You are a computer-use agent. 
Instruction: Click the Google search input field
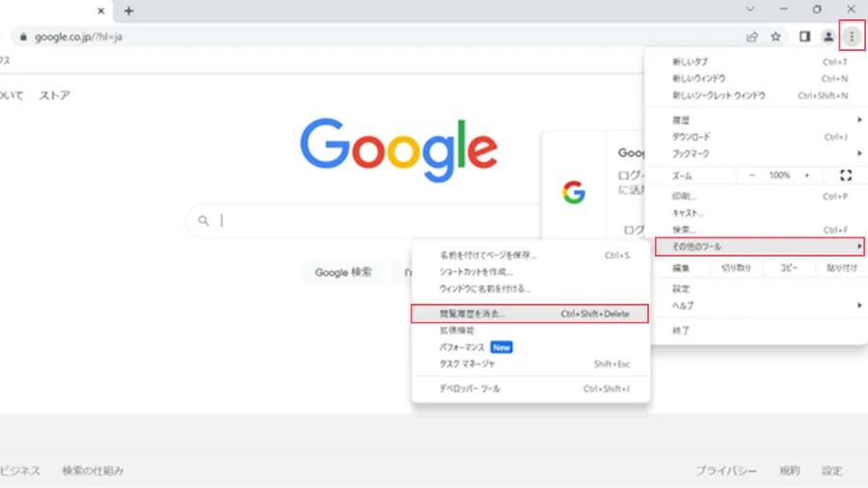click(364, 220)
